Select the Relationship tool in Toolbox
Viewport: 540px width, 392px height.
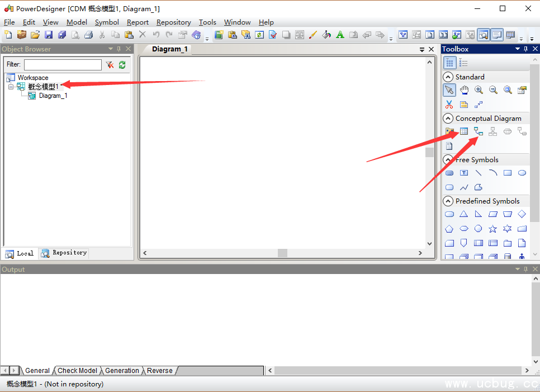click(479, 131)
